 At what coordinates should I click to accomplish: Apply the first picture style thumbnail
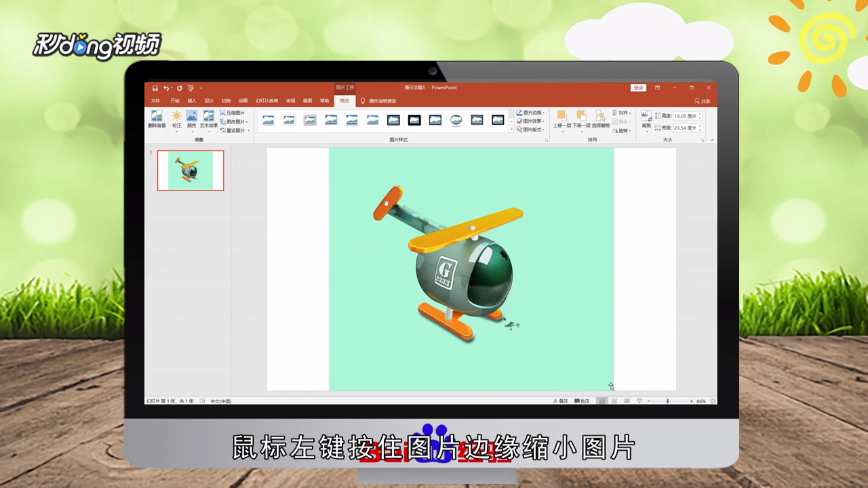[269, 120]
